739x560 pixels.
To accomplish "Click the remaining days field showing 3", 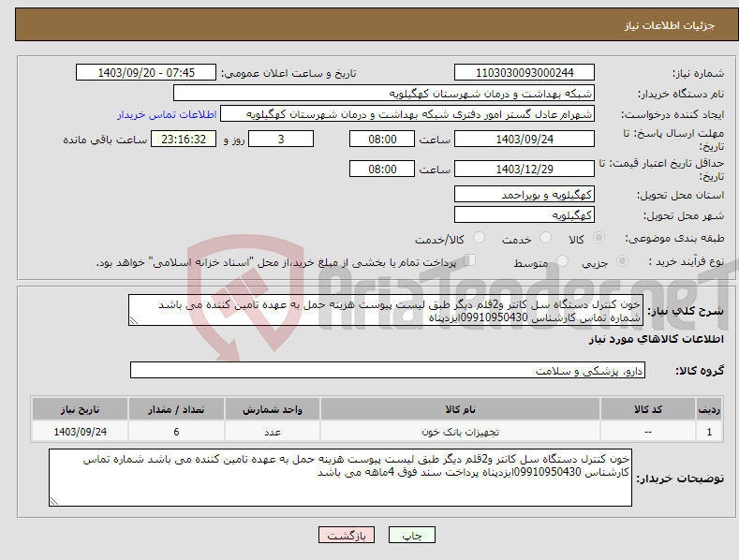I will [x=281, y=139].
